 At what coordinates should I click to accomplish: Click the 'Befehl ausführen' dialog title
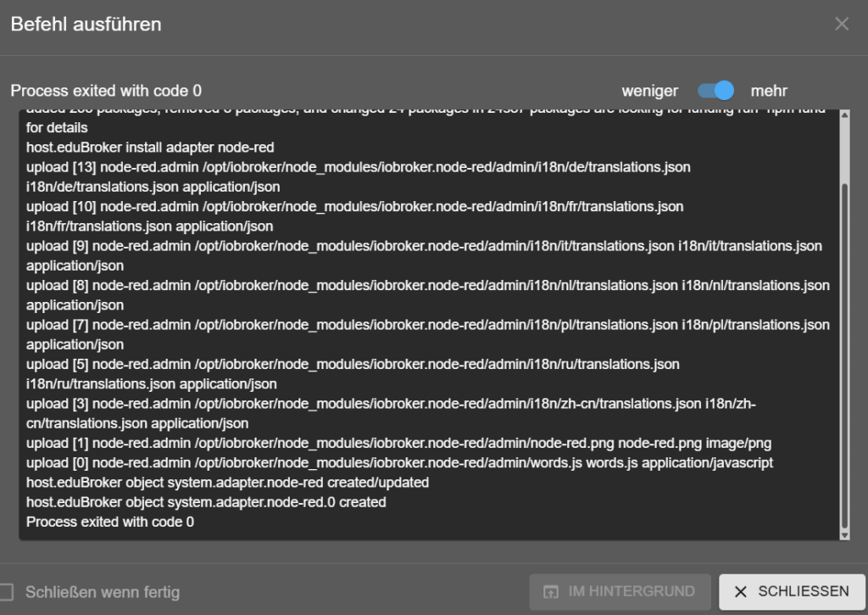point(86,25)
